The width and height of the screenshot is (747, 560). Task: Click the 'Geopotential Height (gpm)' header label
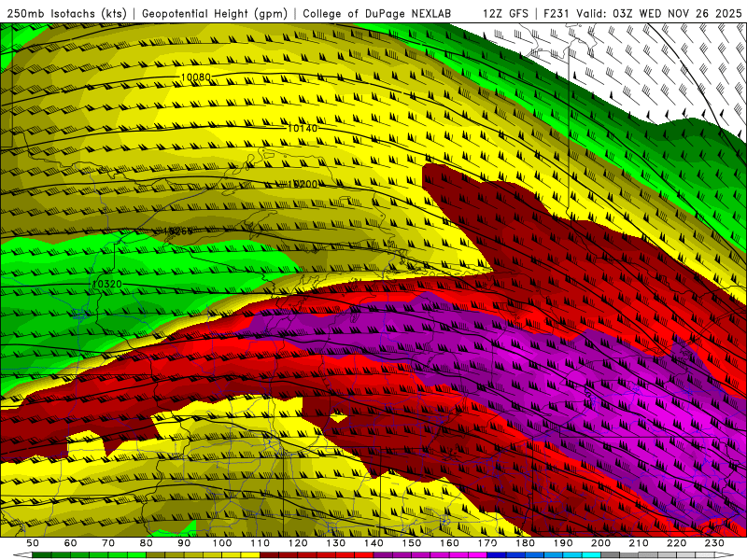pos(215,14)
